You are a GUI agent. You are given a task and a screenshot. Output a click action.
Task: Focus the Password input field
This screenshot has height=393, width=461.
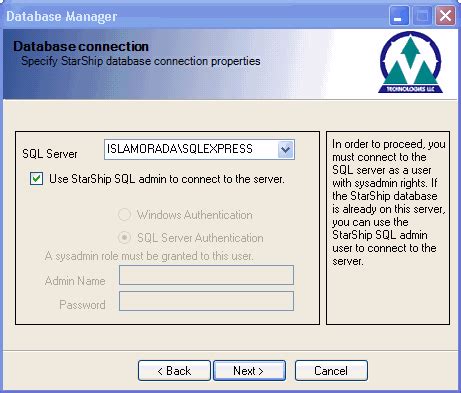pos(206,301)
